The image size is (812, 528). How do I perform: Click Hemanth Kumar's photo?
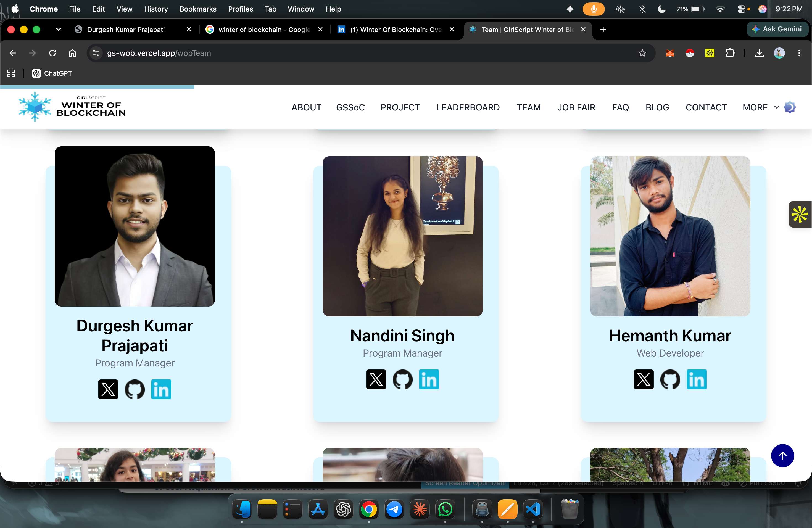click(670, 236)
